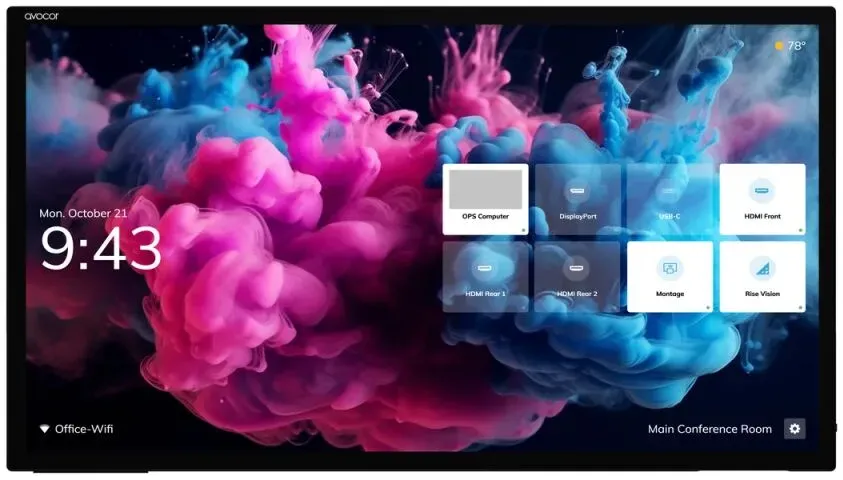Select the HDMI Front port icon

pos(762,191)
